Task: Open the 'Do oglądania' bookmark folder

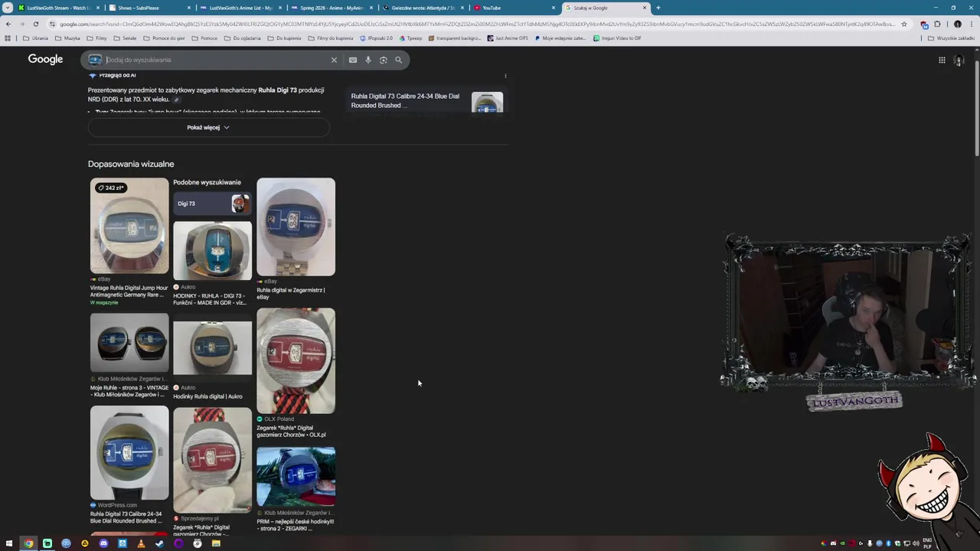Action: point(243,37)
